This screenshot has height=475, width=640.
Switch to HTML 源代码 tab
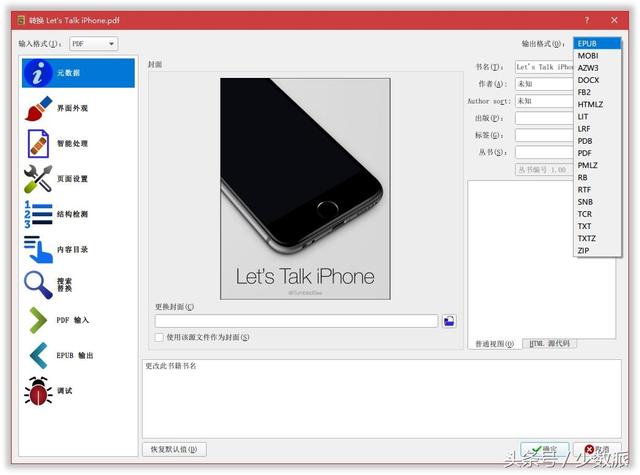(549, 344)
